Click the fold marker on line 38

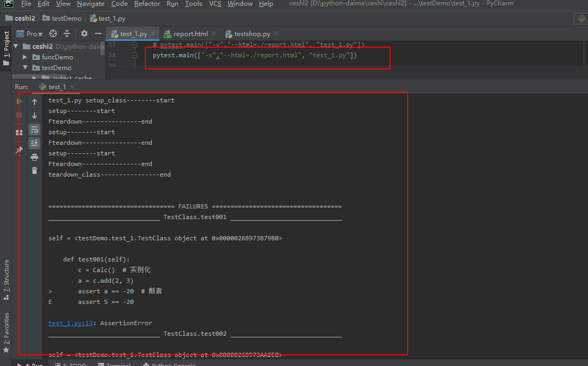pos(135,55)
